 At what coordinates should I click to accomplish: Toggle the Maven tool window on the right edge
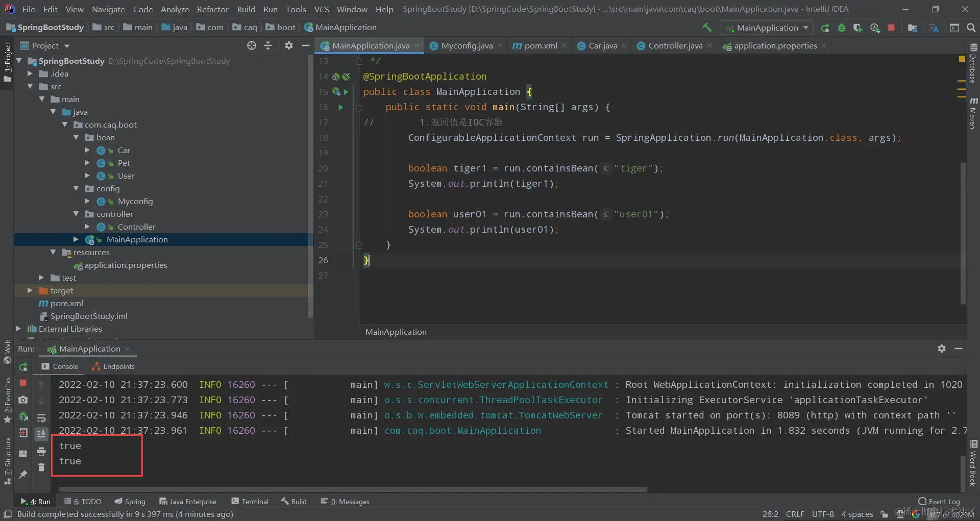(973, 113)
